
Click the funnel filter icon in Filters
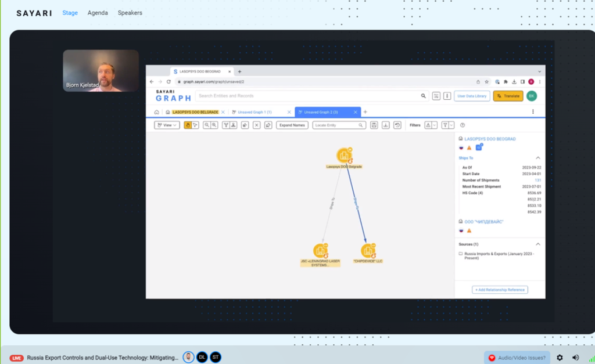[x=445, y=125]
